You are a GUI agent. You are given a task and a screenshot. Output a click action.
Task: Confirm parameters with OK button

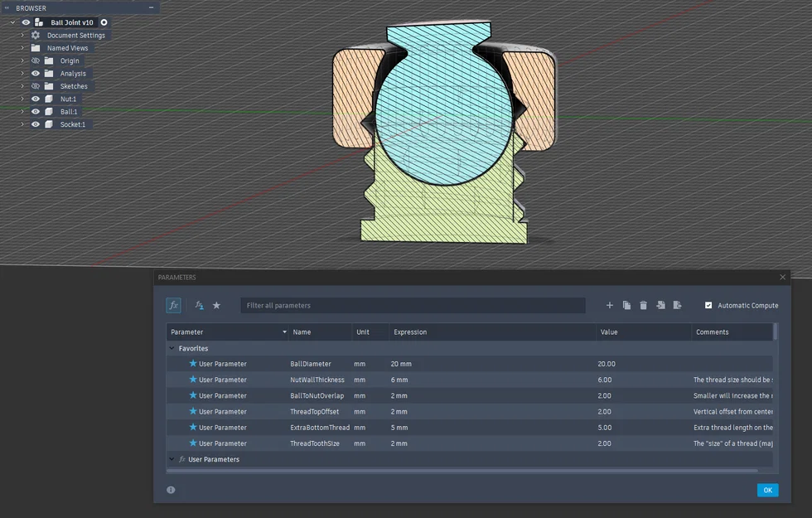click(767, 490)
